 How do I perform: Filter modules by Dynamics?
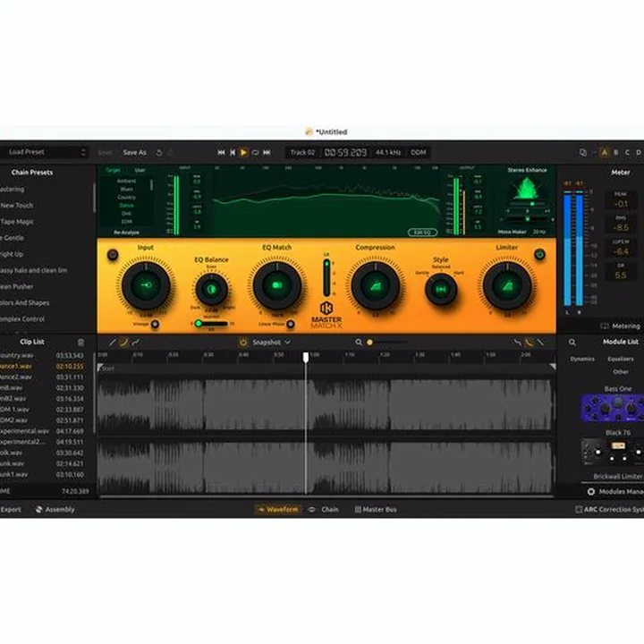point(582,359)
